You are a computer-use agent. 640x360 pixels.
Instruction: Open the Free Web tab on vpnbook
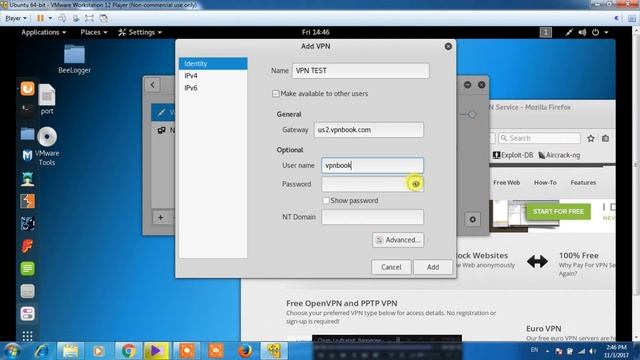click(x=507, y=182)
